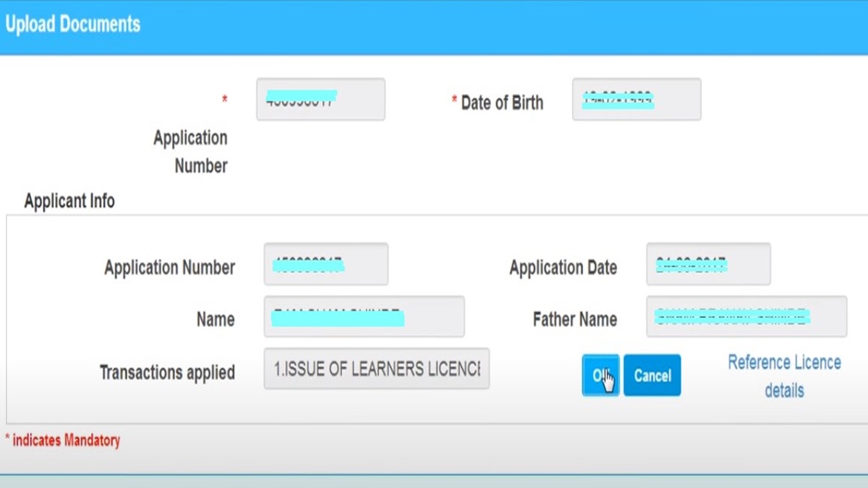868x488 pixels.
Task: Select the Application Number field under Applicant Info
Action: click(x=326, y=264)
